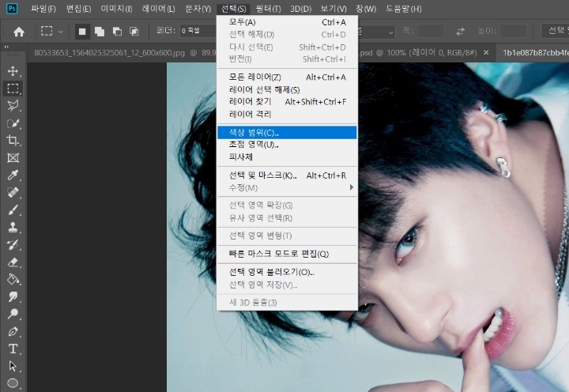Enable Add to Selection mode
This screenshot has width=569, height=392.
tap(100, 32)
